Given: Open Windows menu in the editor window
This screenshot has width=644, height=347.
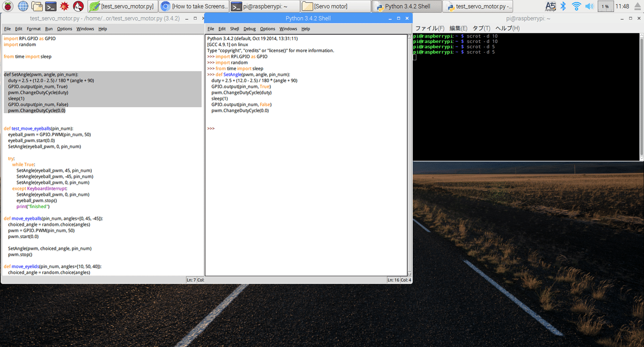Looking at the screenshot, I should (x=85, y=28).
